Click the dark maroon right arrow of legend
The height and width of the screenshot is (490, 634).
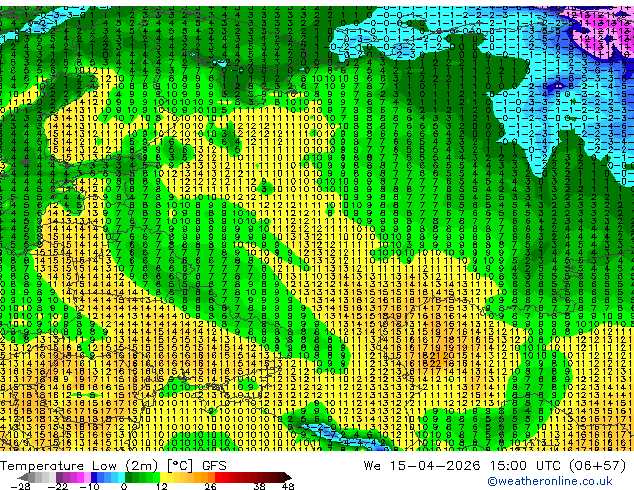(288, 477)
